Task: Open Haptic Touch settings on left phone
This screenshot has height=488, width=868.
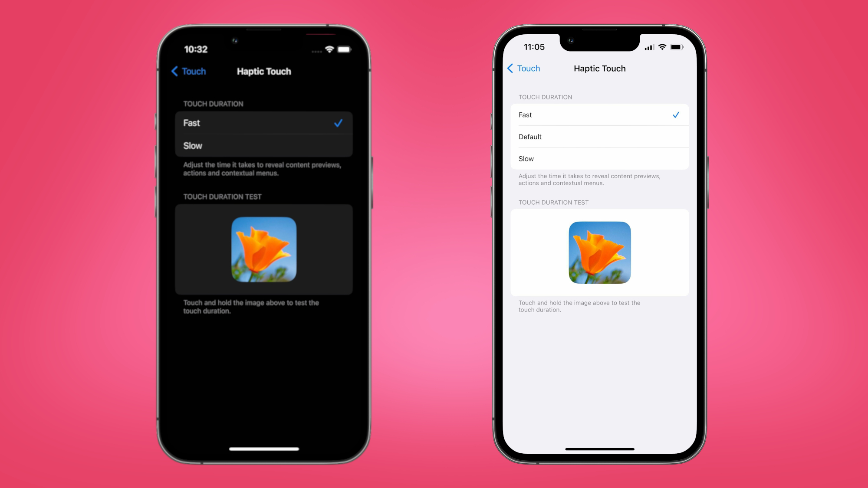Action: coord(263,72)
